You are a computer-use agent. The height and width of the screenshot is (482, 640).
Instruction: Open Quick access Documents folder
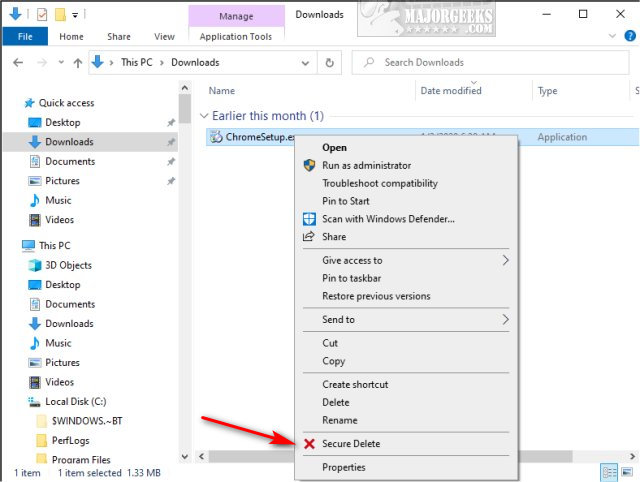pos(70,161)
